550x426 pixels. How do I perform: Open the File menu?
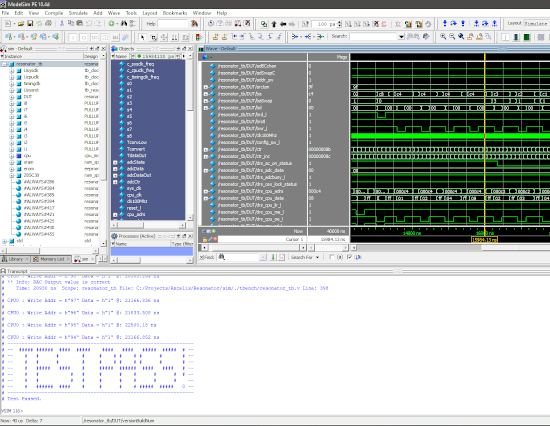(x=5, y=13)
